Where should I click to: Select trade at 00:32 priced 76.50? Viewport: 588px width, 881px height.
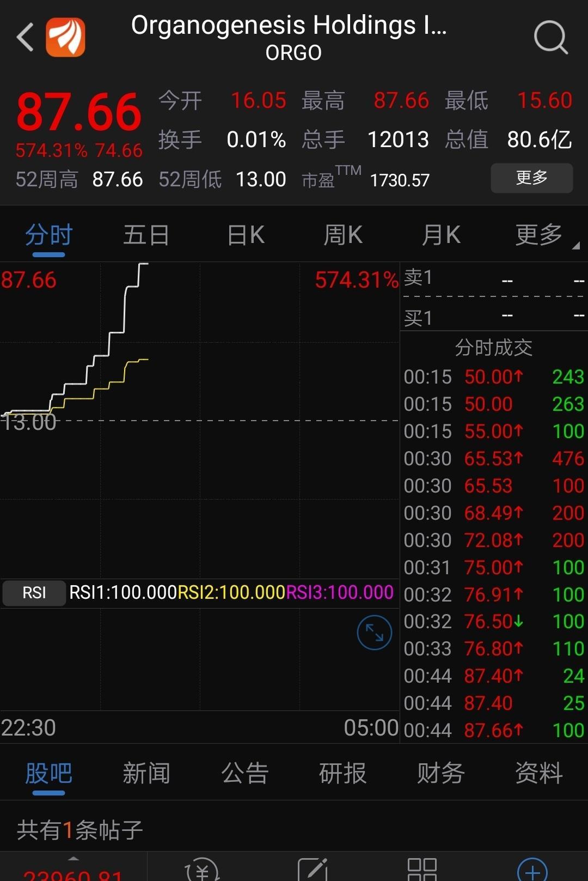pyautogui.click(x=494, y=622)
